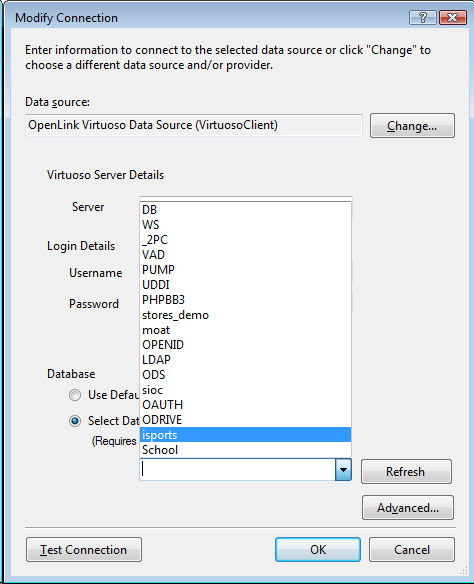Close the Modify Connection dialog
The width and height of the screenshot is (474, 584).
pyautogui.click(x=452, y=18)
